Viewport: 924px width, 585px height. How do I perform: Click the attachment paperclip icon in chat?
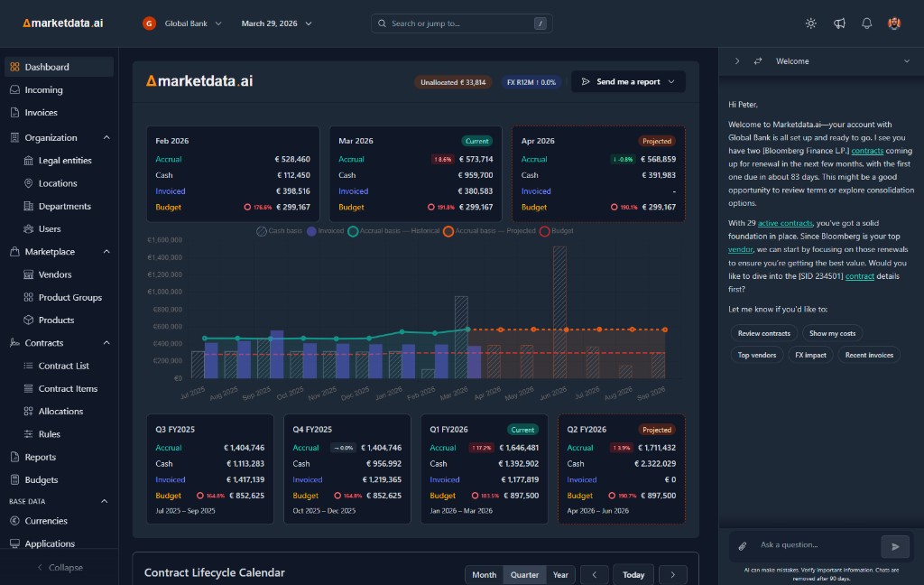(743, 546)
